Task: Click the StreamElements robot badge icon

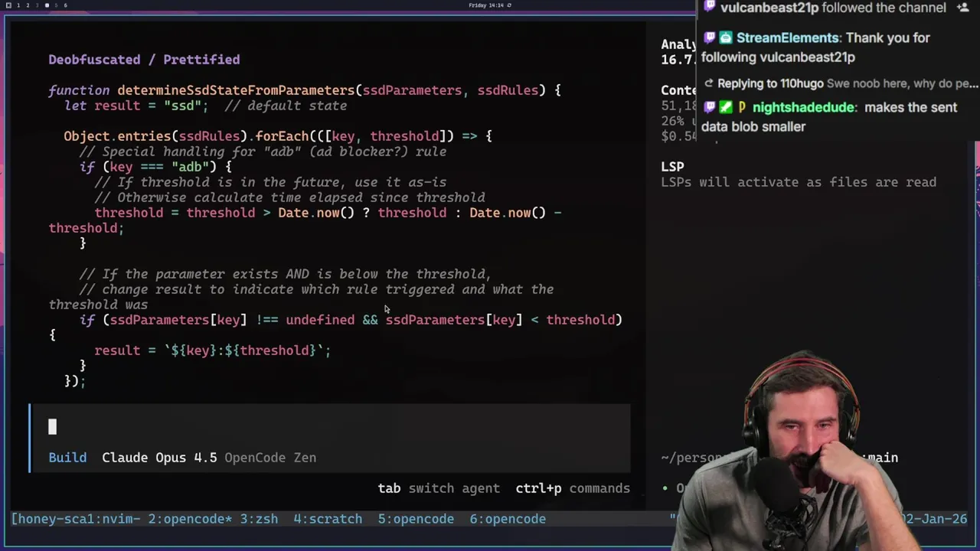Action: click(725, 37)
